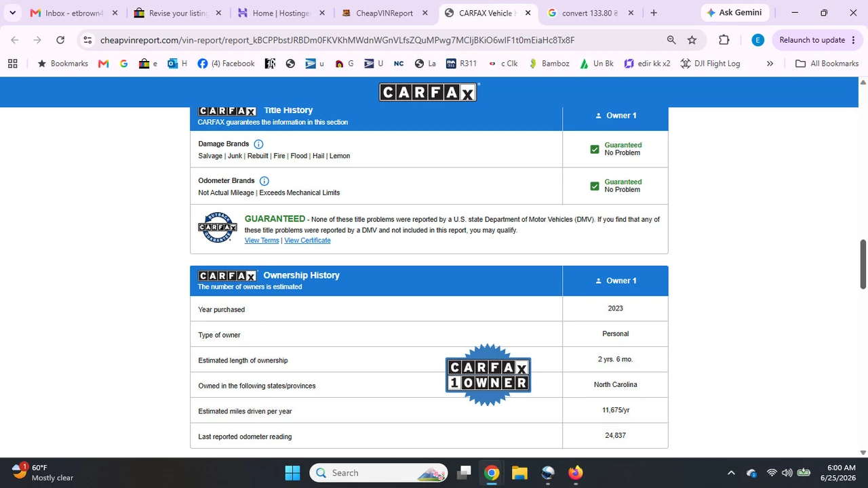Click the View Certificate link
The image size is (868, 488).
coord(307,241)
